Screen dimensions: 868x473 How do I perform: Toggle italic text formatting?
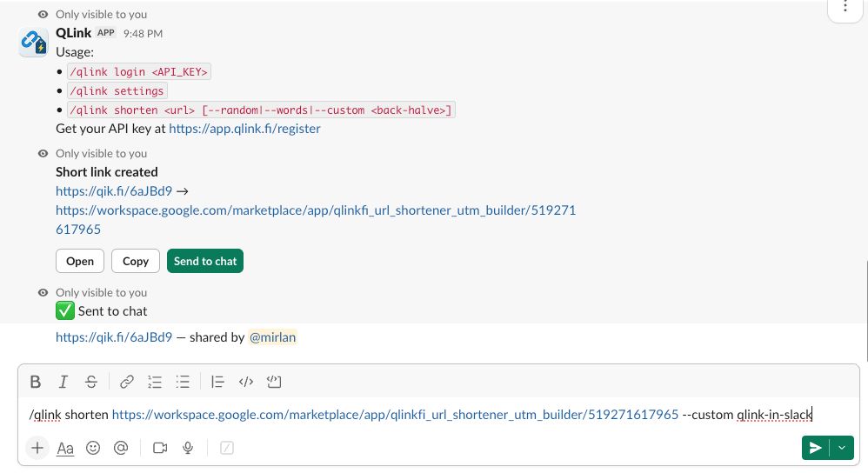click(63, 382)
